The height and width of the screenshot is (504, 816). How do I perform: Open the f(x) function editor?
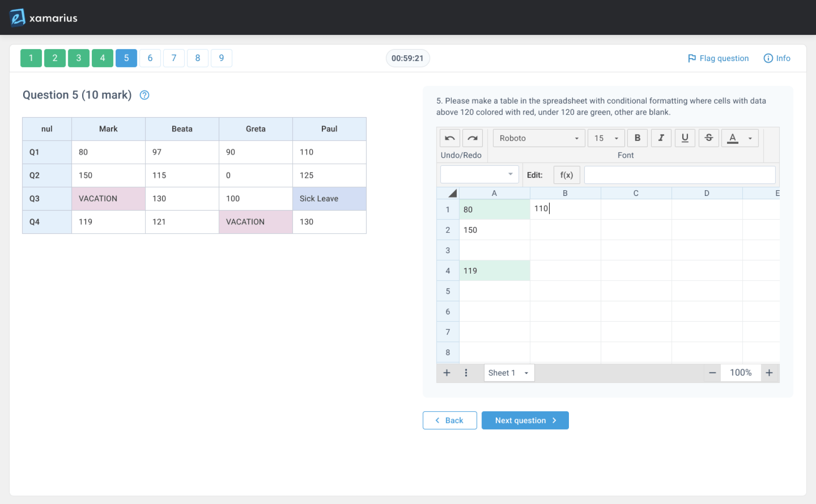coord(566,175)
